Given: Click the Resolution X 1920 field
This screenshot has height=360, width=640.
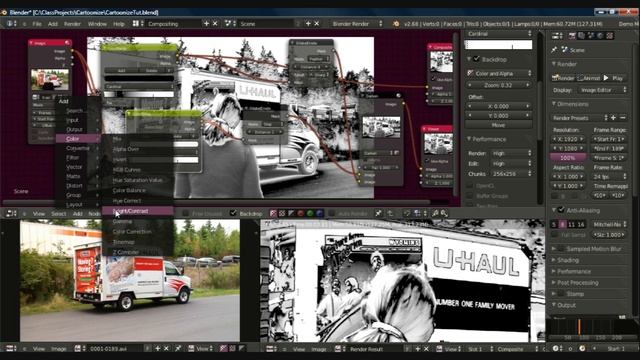Looking at the screenshot, I should 568,139.
